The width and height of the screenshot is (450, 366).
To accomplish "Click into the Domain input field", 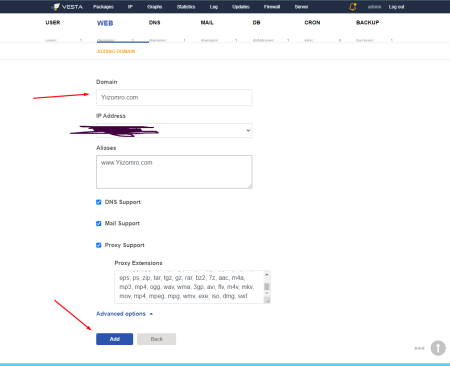I will (174, 97).
